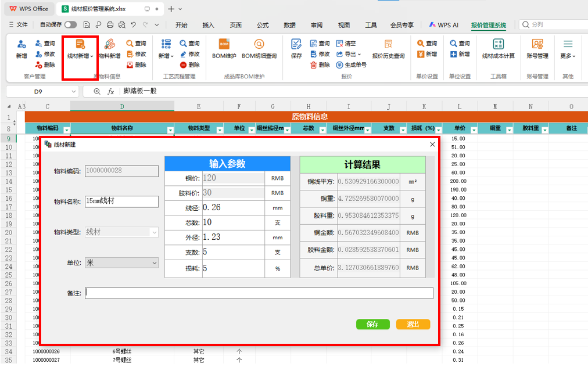Click 新增 in the 单位设置 group
588x367 pixels.
click(x=460, y=54)
